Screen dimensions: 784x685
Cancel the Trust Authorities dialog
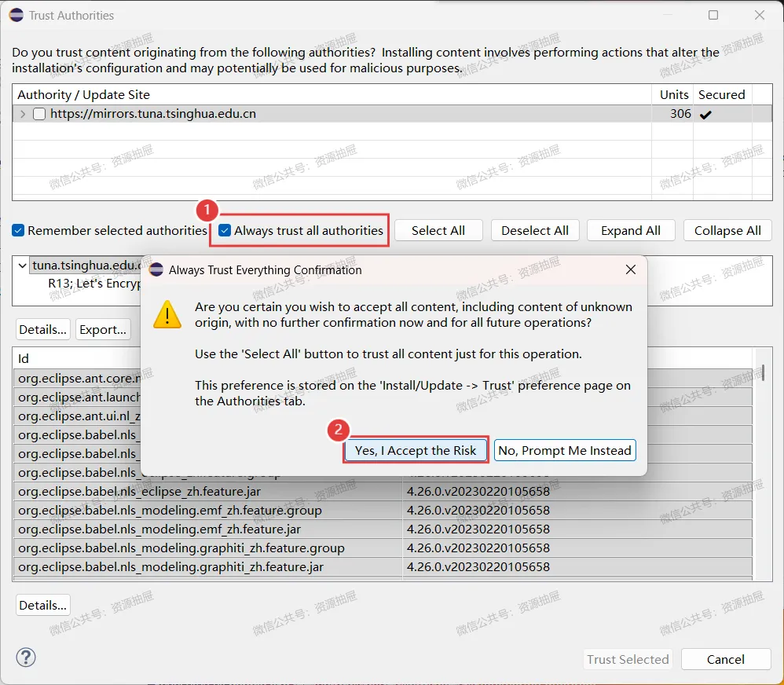726,660
